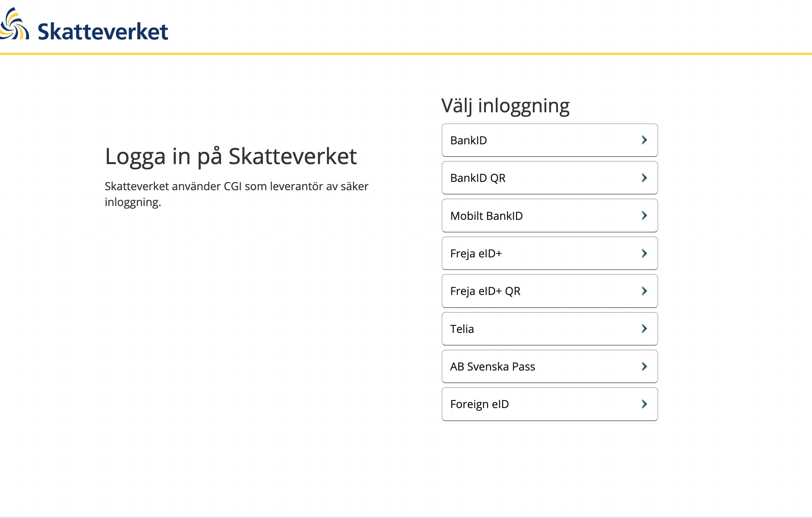Click the Skatteverket swirl logo icon
The image size is (812, 518).
(x=14, y=25)
